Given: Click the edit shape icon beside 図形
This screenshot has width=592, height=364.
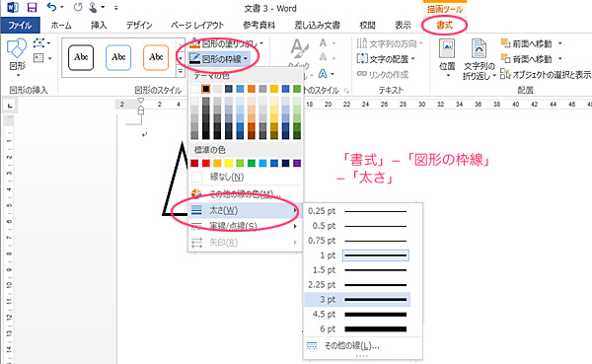Looking at the screenshot, I should 38,43.
